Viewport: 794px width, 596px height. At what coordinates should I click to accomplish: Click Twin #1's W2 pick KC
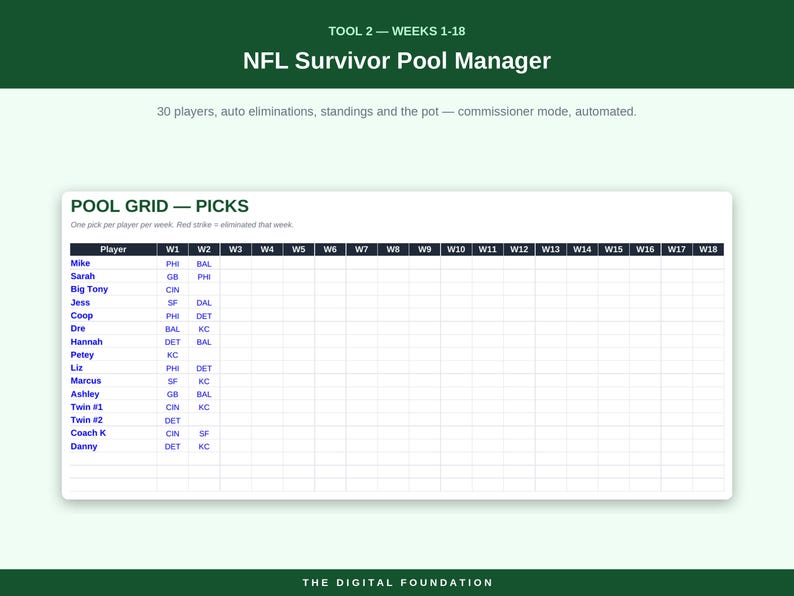[x=204, y=408]
